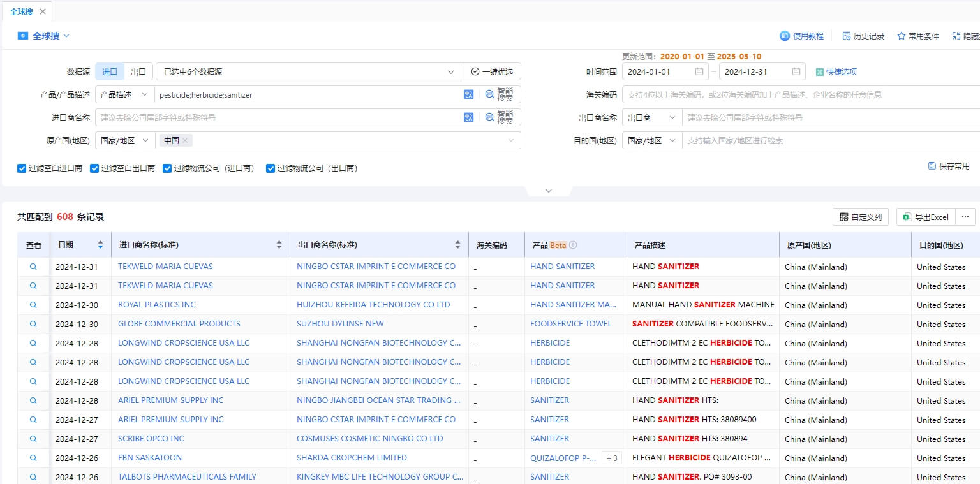980x484 pixels.
Task: Click 导出Excel button
Action: coord(926,217)
